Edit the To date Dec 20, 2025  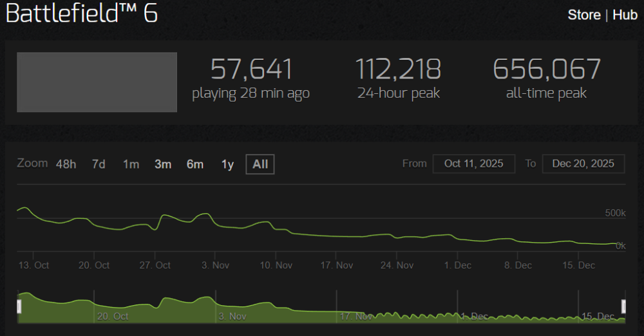tap(583, 164)
